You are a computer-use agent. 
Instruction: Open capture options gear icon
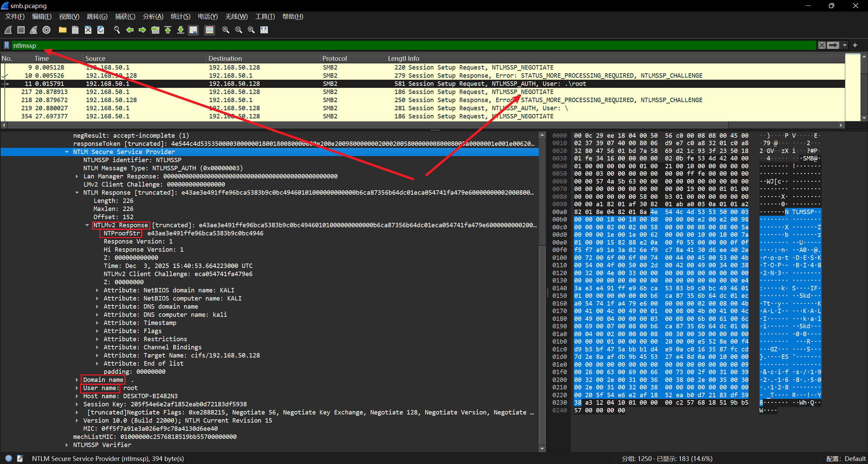click(x=46, y=30)
